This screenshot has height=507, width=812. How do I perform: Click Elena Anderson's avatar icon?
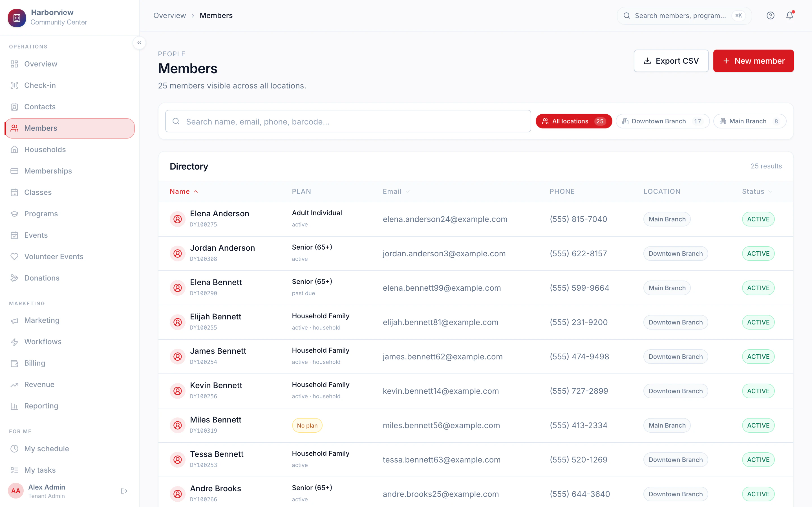click(178, 219)
